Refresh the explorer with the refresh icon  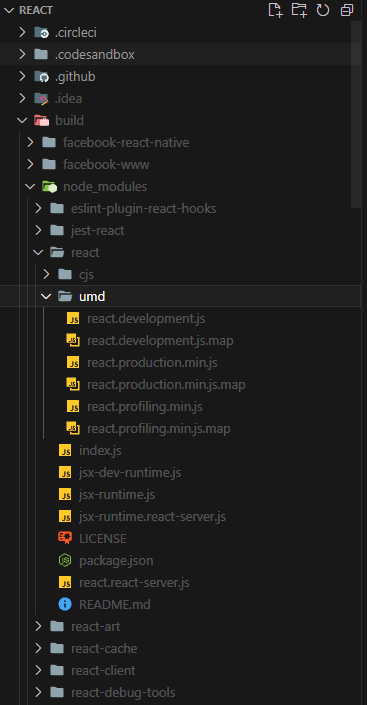[323, 10]
